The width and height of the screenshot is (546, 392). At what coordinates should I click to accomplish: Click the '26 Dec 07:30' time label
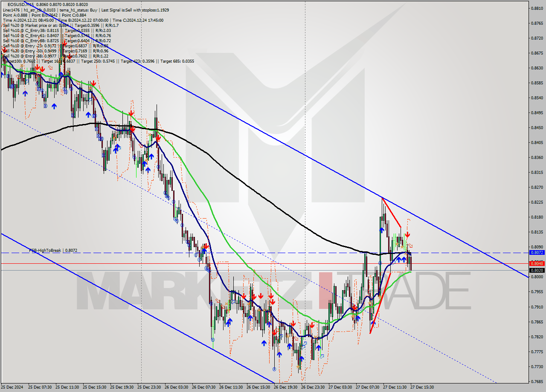click(204, 387)
